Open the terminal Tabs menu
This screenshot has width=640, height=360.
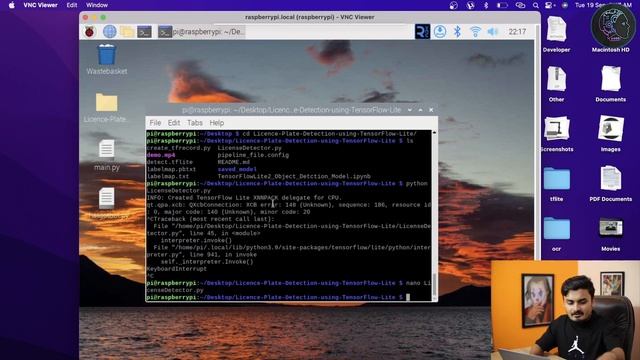(195, 123)
